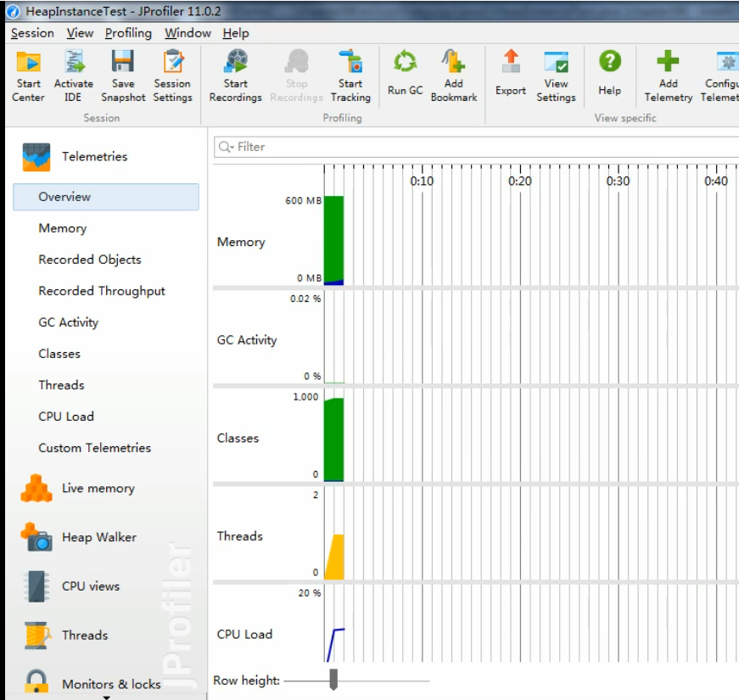Screen dimensions: 739x700
Task: Open Session Settings
Action: coord(172,76)
